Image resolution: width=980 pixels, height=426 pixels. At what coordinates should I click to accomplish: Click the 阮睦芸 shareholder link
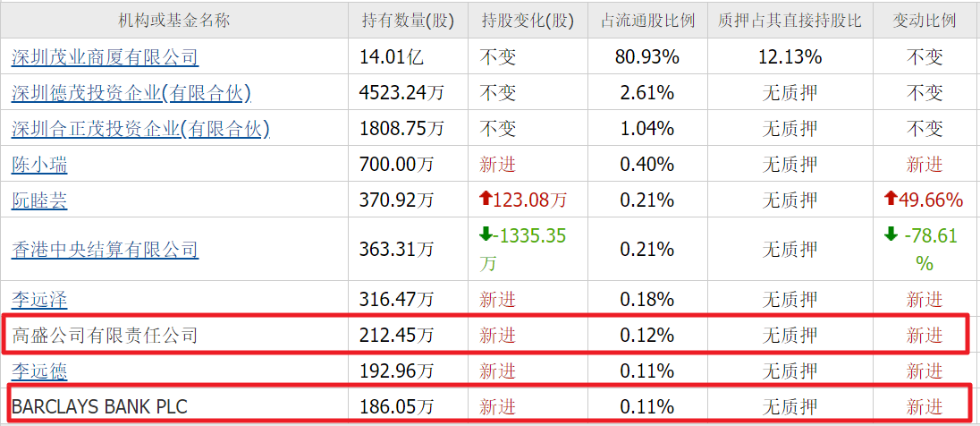(x=39, y=200)
